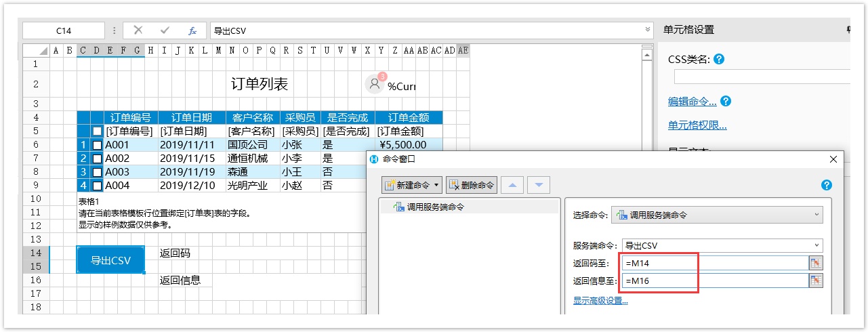The width and height of the screenshot is (868, 332).
Task: Click the 删除命令 button
Action: click(x=471, y=185)
